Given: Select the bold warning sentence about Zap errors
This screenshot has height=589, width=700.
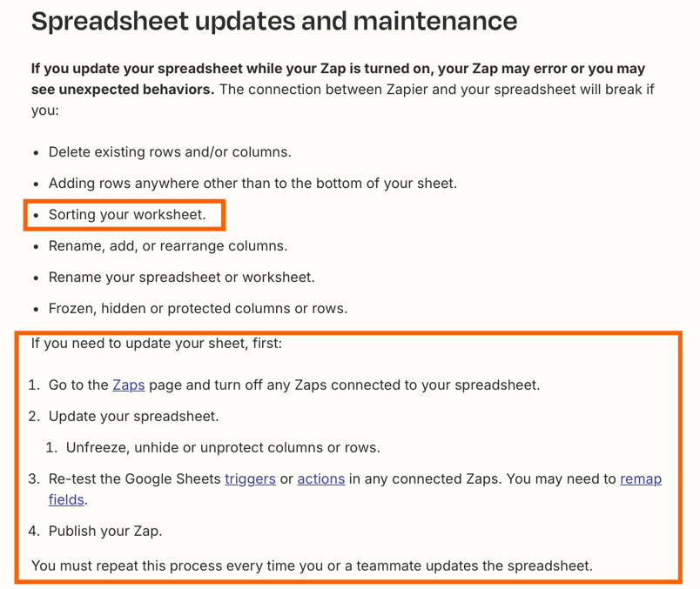Looking at the screenshot, I should 338,79.
